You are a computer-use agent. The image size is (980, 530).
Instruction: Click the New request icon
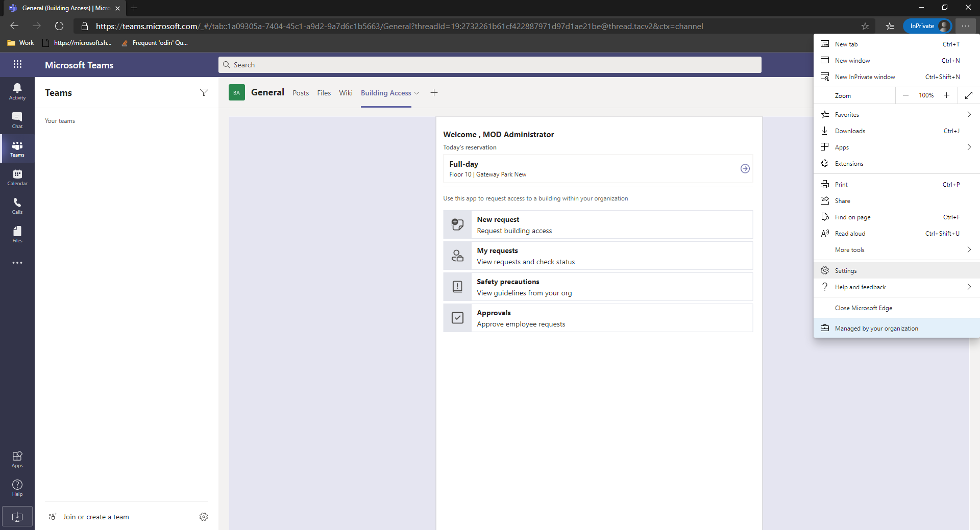(457, 224)
